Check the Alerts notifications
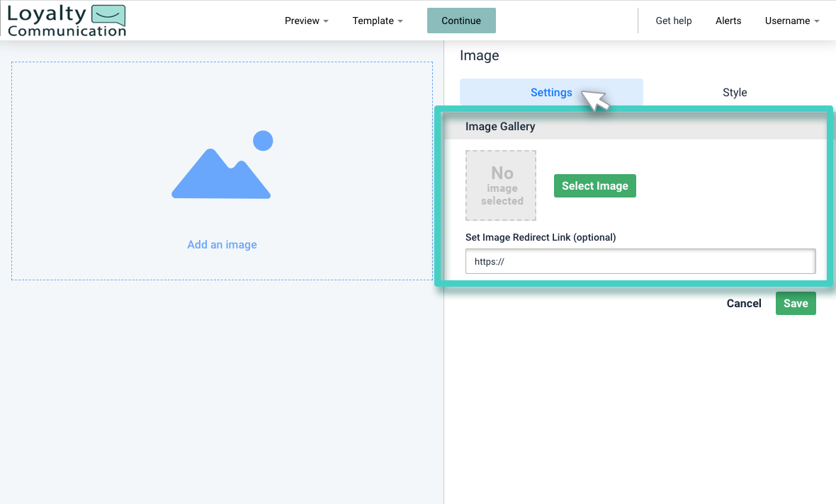This screenshot has width=836, height=504. click(x=728, y=21)
